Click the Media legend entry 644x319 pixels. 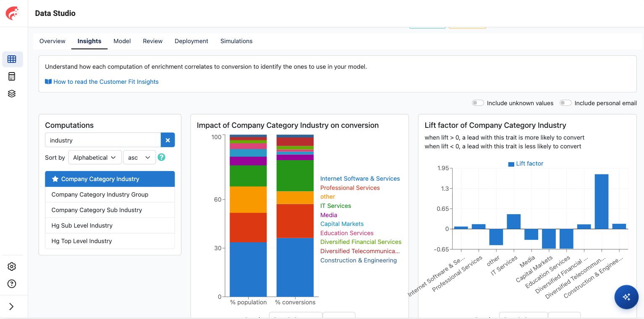[x=329, y=215]
